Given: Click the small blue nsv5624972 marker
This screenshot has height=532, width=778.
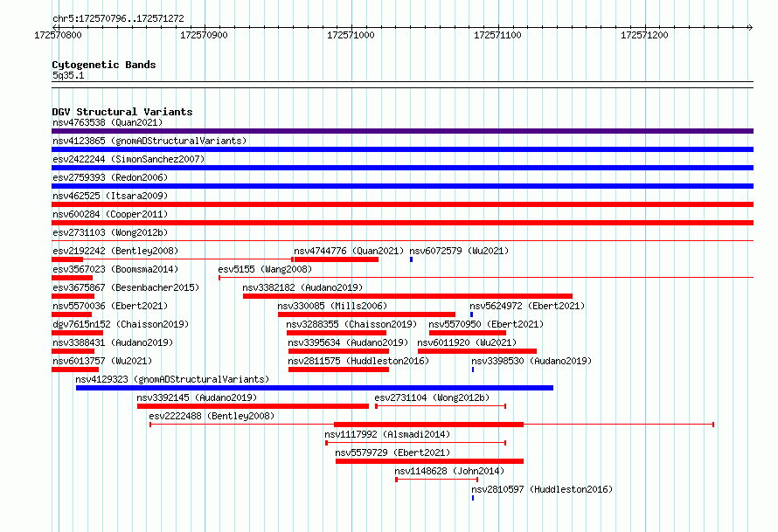Looking at the screenshot, I should (x=471, y=314).
